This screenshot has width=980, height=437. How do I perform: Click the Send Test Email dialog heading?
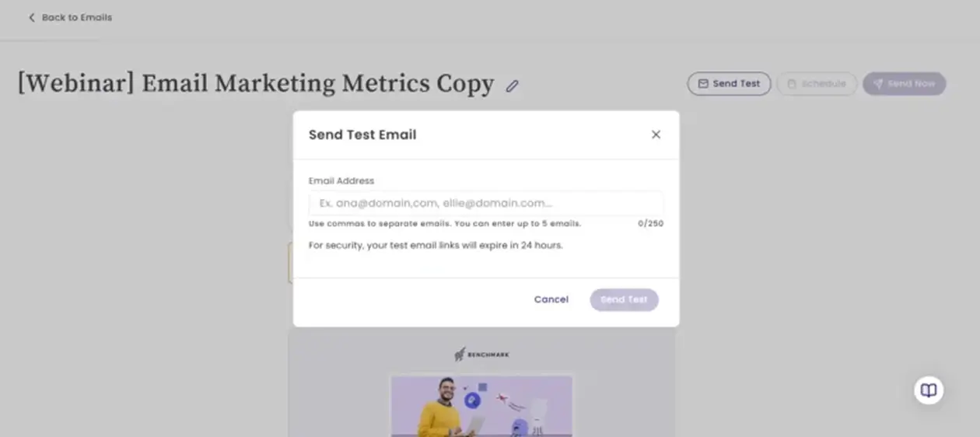pos(362,135)
